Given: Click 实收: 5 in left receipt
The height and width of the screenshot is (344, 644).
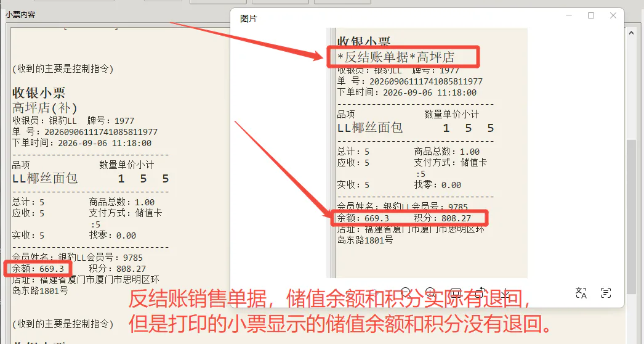Looking at the screenshot, I should (x=28, y=235).
